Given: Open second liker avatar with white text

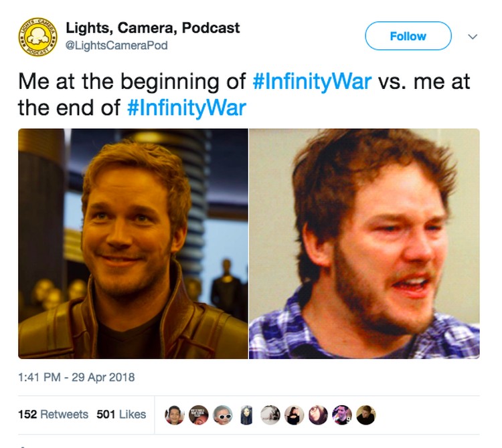Looking at the screenshot, I should 199,415.
